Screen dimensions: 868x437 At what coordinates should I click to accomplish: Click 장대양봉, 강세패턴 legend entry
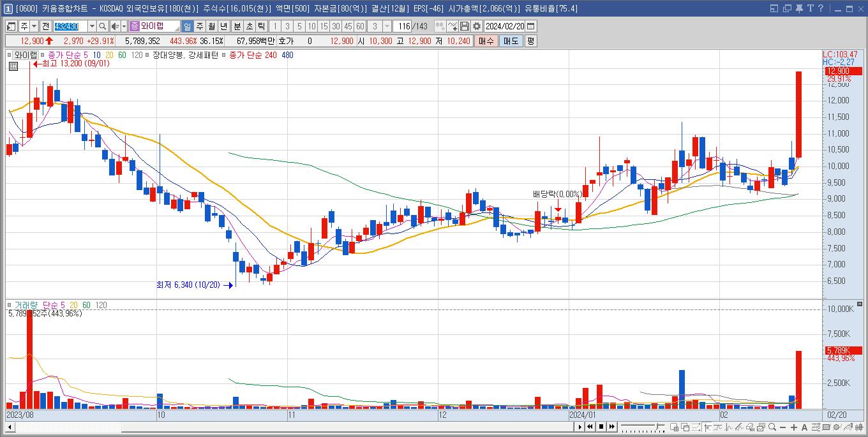(186, 55)
